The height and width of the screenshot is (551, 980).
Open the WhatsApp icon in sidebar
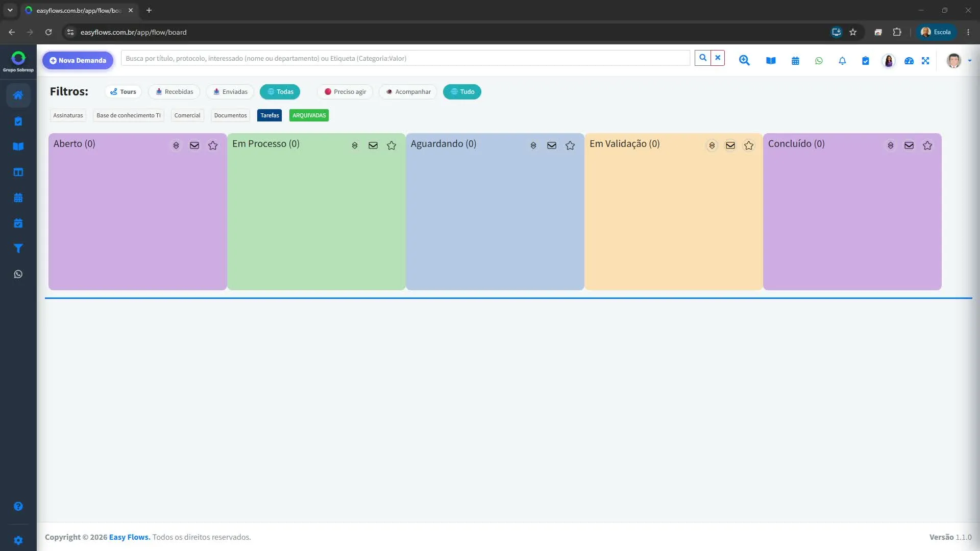coord(18,274)
